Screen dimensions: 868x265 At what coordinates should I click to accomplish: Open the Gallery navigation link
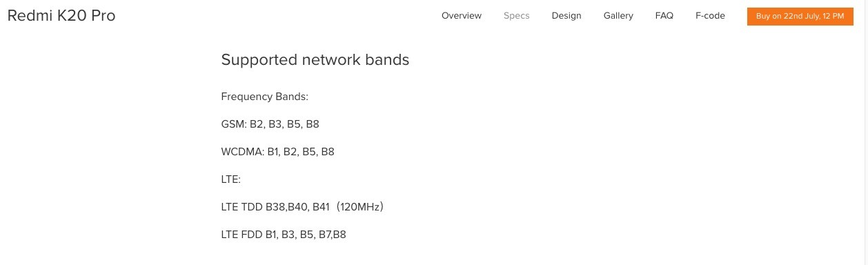click(618, 16)
